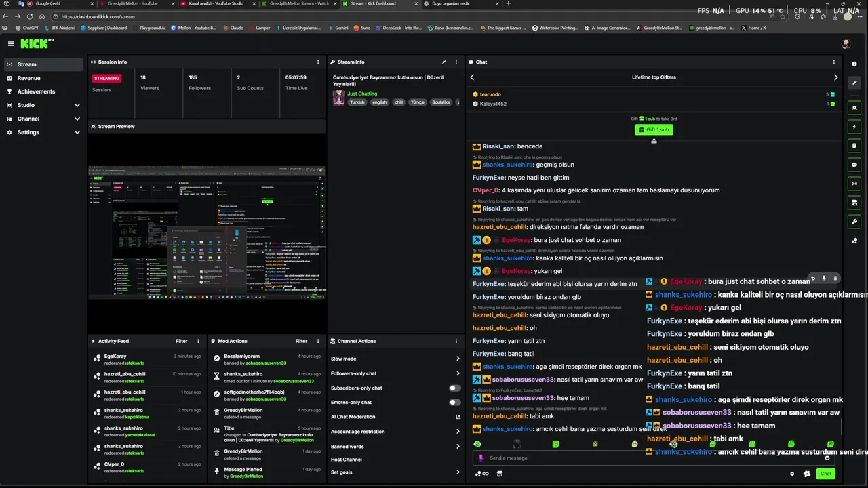Click shanks_sukehiro timed out mod action entry

click(267, 378)
